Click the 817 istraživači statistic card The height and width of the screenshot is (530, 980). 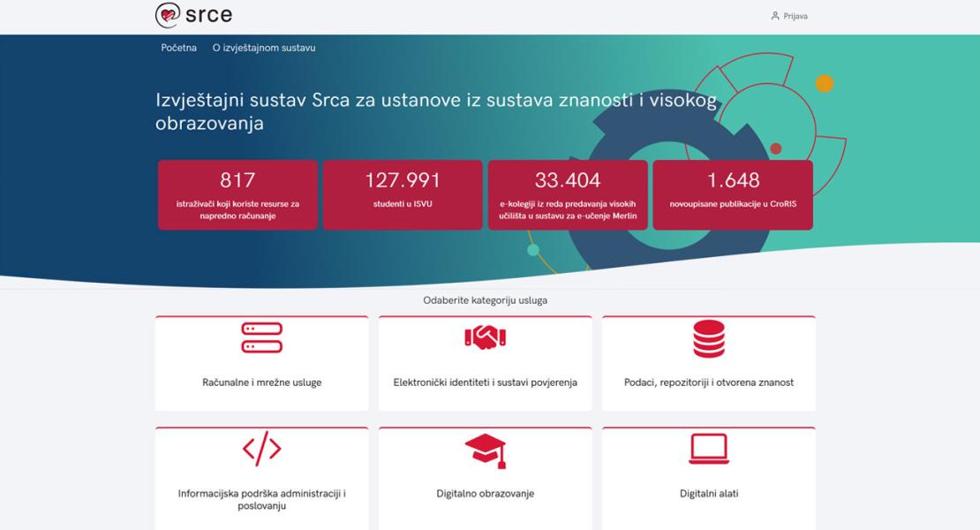click(237, 195)
